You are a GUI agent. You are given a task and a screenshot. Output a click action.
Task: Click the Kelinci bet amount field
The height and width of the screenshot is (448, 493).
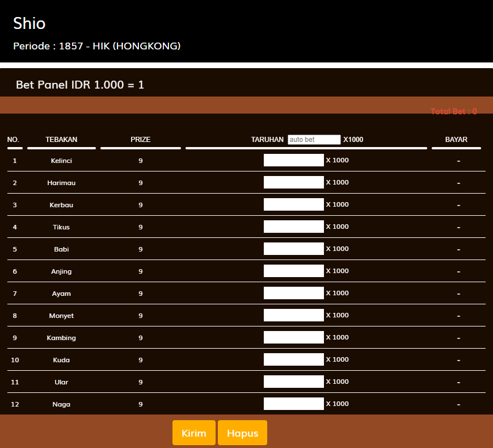(x=293, y=160)
